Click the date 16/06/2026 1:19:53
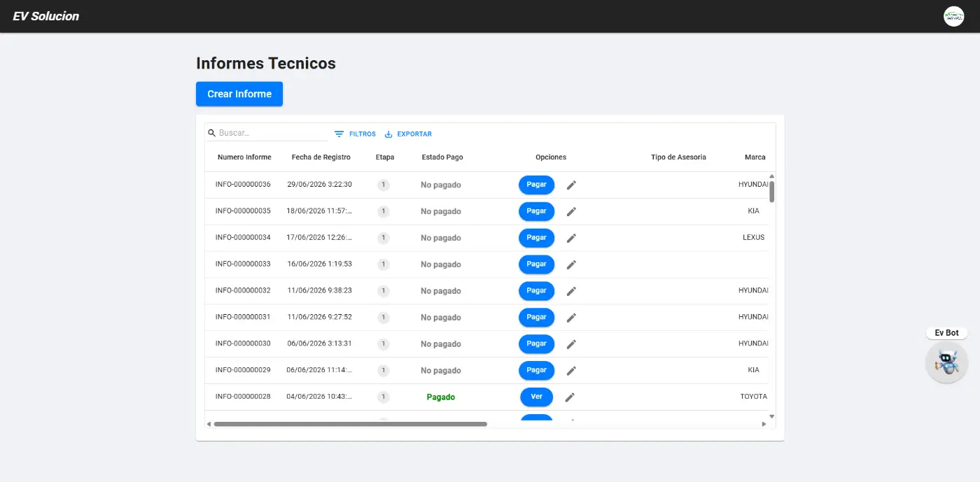 (319, 264)
